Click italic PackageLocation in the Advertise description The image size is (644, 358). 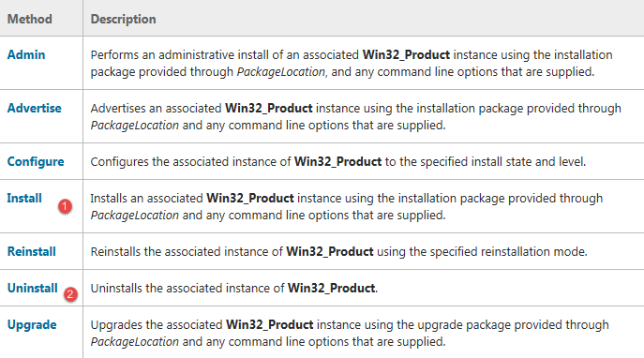pyautogui.click(x=135, y=125)
